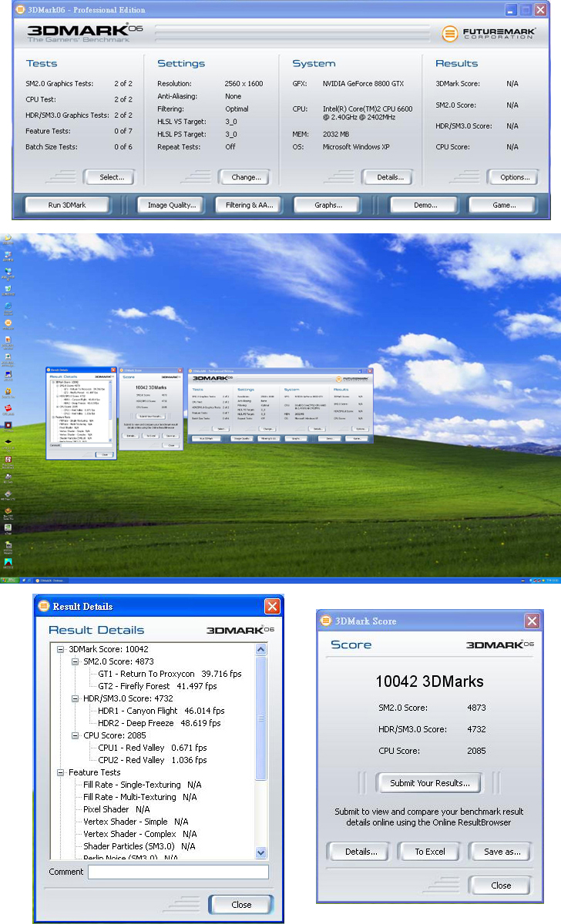
Task: Click scroll-down arrow in large Result Details list
Action: click(260, 852)
